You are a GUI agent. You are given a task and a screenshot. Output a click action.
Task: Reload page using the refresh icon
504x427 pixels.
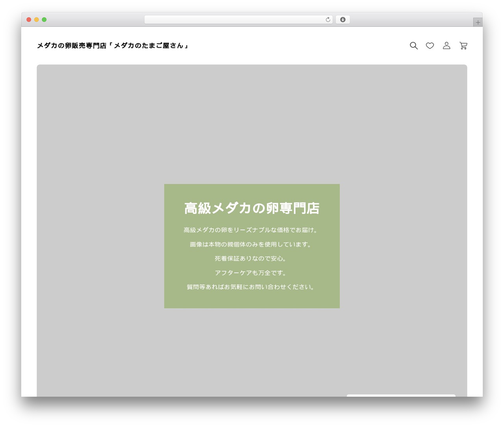tap(328, 20)
